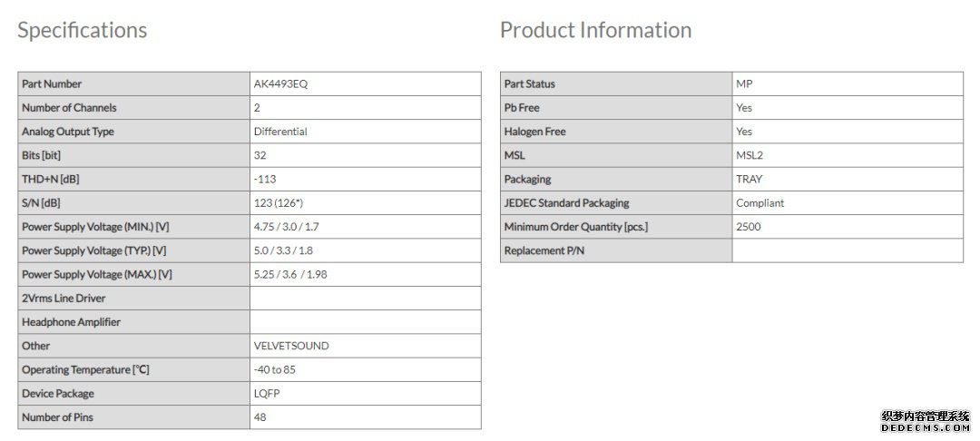980x441 pixels.
Task: Select the -113 THD+N value
Action: [x=266, y=180]
